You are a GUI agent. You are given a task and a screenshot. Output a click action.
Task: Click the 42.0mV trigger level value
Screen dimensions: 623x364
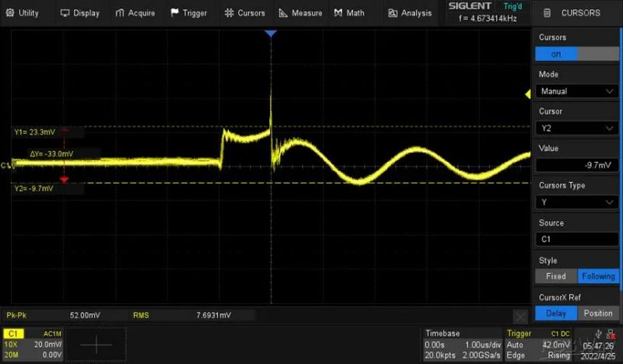click(556, 345)
